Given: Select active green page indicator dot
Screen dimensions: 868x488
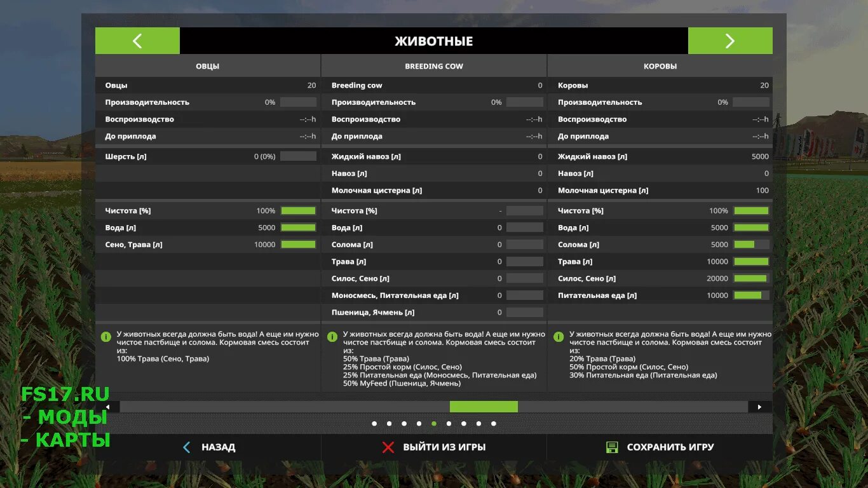Looking at the screenshot, I should 434,423.
